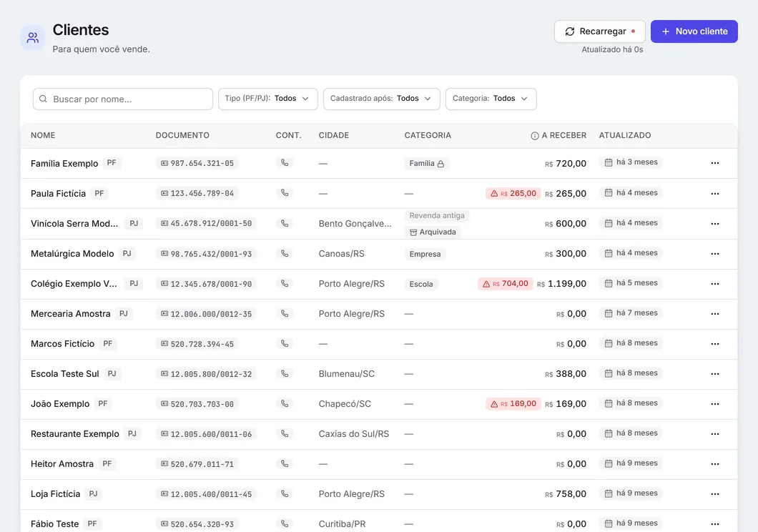The image size is (758, 532).
Task: Click the Blumenau/SC city cell
Action: point(347,373)
